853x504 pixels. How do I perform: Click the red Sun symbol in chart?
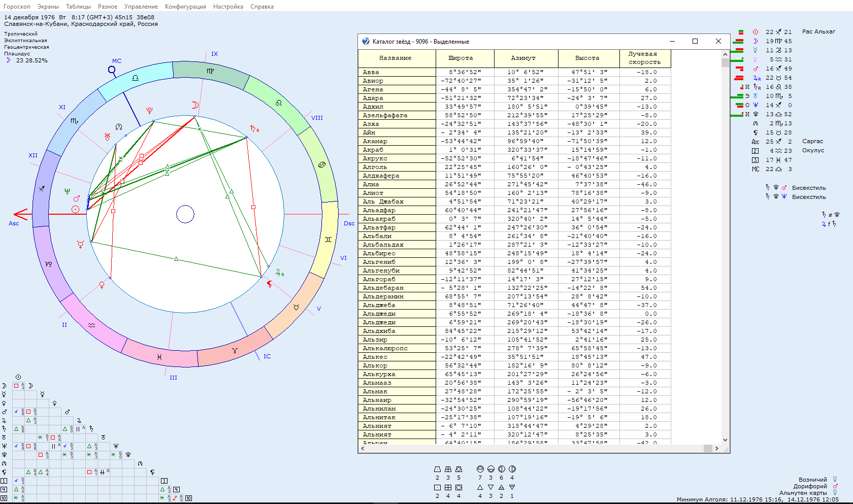[75, 209]
